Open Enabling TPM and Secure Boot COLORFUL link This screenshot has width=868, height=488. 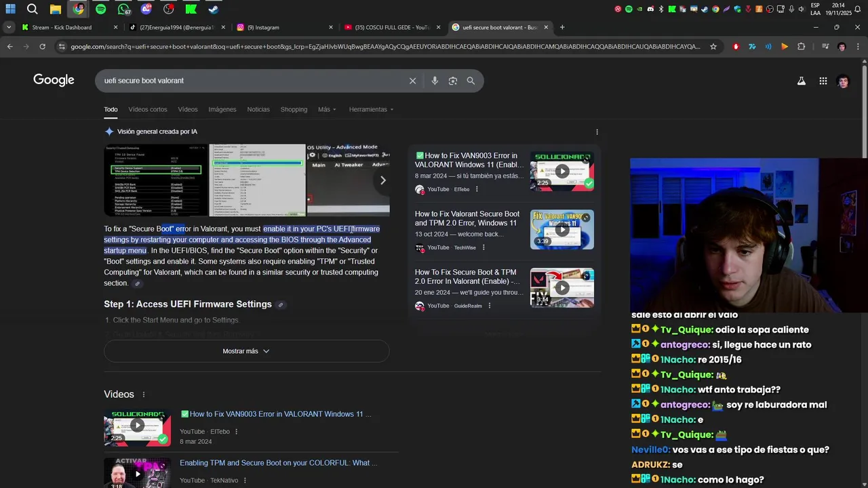coord(278,463)
